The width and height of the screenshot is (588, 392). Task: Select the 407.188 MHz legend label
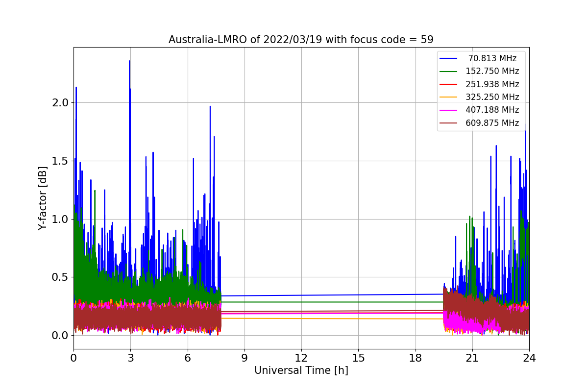click(492, 110)
